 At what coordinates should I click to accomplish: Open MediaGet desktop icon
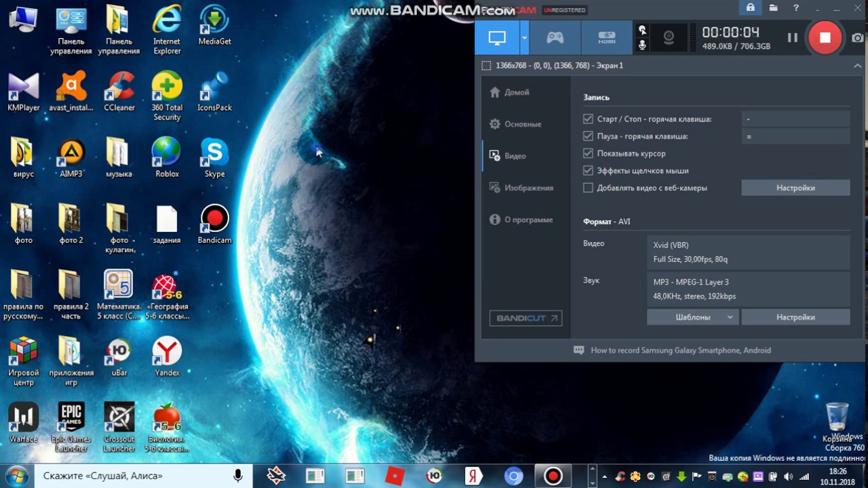214,26
